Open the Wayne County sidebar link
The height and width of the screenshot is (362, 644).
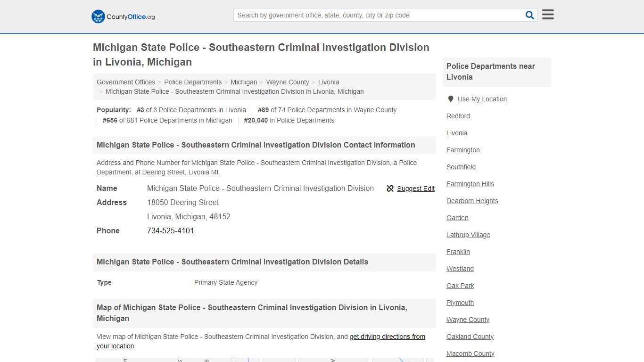(468, 320)
